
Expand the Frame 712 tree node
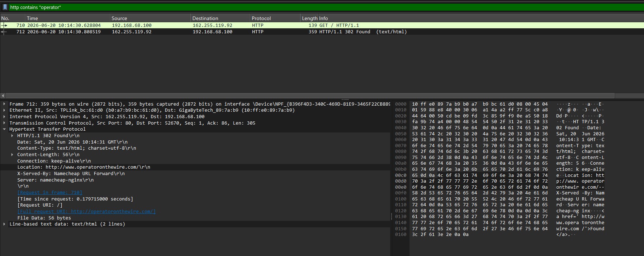pyautogui.click(x=4, y=104)
